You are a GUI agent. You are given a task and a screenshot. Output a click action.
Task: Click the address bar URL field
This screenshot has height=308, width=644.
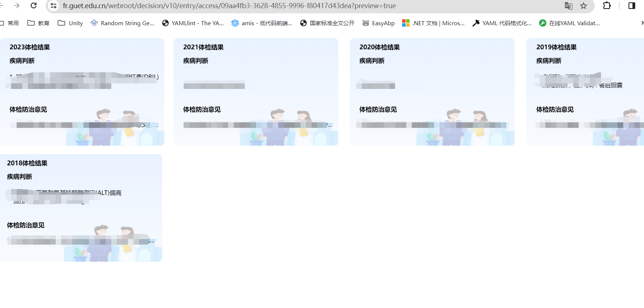[297, 6]
